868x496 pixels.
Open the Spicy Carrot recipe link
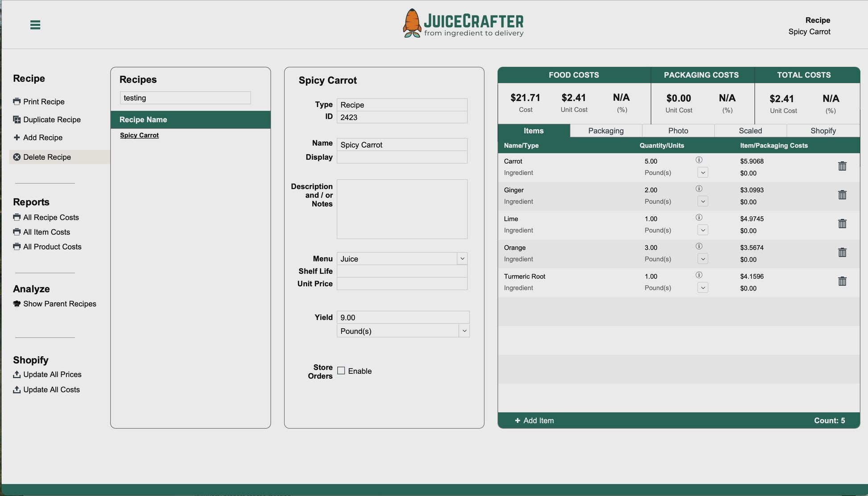tap(139, 135)
